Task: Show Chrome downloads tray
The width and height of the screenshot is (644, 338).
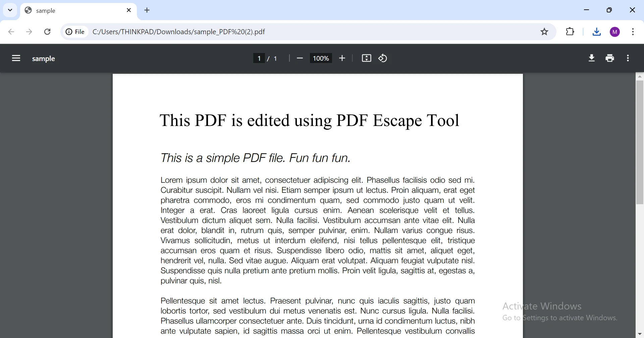Action: point(597,32)
